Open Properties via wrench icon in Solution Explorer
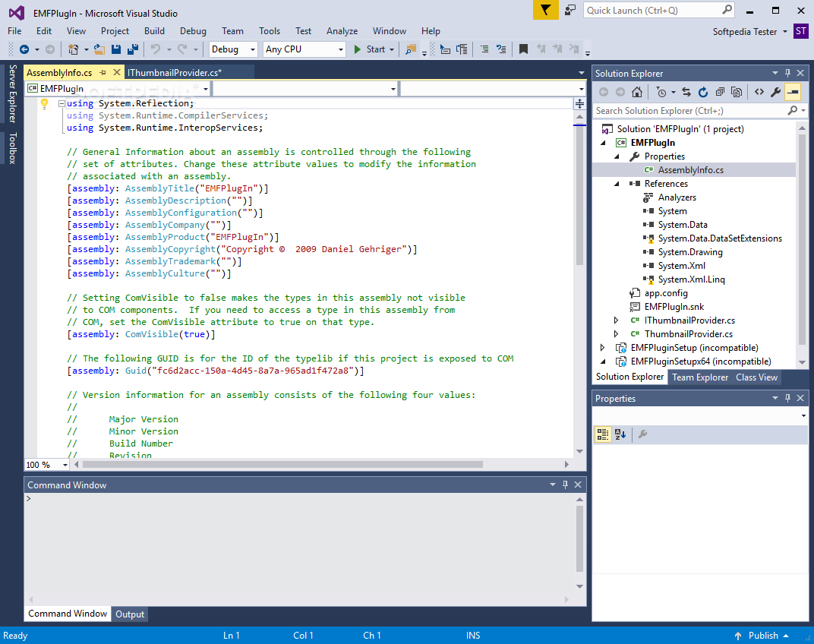Viewport: 814px width, 644px height. (775, 92)
